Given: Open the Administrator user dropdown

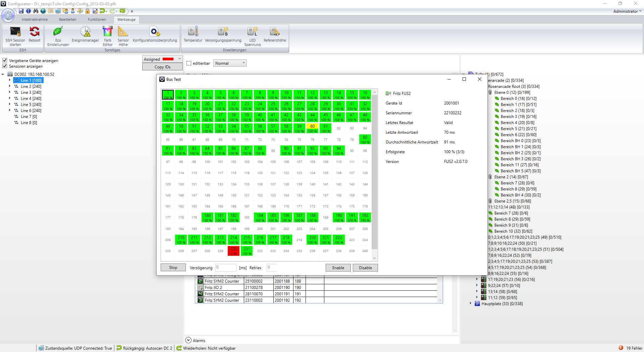Looking at the screenshot, I should (627, 11).
